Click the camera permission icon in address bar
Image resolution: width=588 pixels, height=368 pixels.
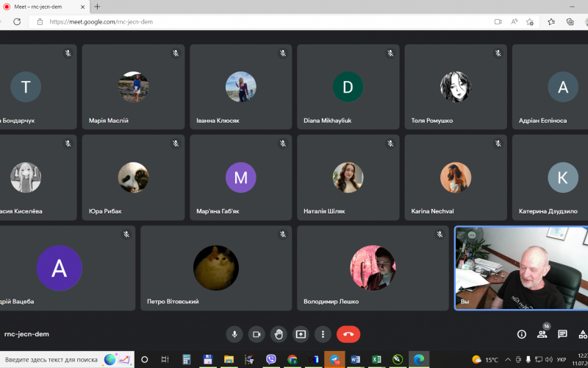498,22
